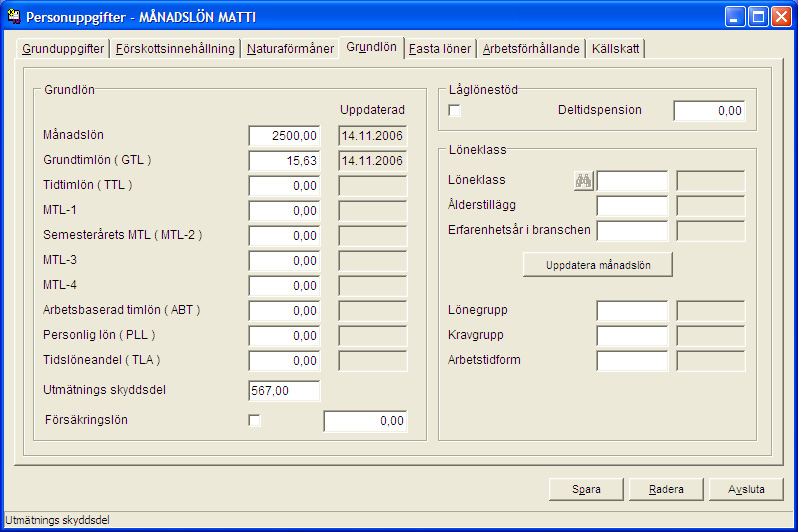Maximize the Personuppgifter window

coord(758,17)
